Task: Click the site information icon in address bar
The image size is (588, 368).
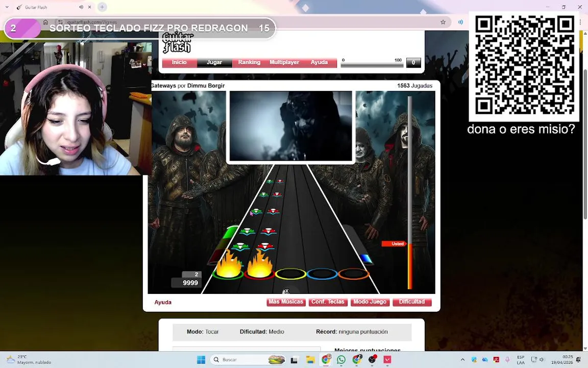Action: pyautogui.click(x=60, y=22)
